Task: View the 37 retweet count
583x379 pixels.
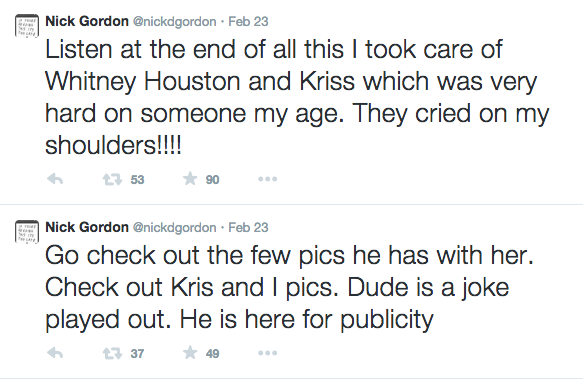Action: (x=137, y=353)
